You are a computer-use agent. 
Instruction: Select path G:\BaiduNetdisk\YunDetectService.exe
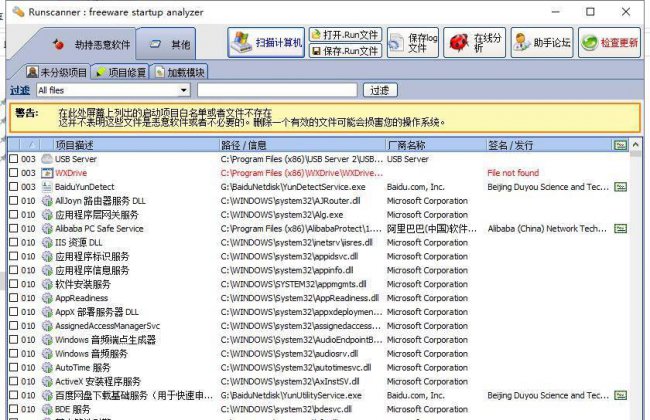[x=293, y=187]
